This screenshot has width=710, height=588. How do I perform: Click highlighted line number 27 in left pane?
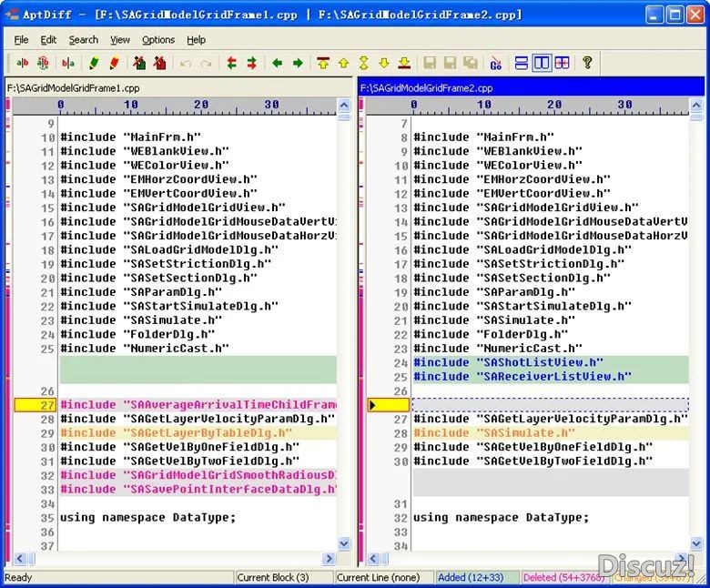[35, 405]
